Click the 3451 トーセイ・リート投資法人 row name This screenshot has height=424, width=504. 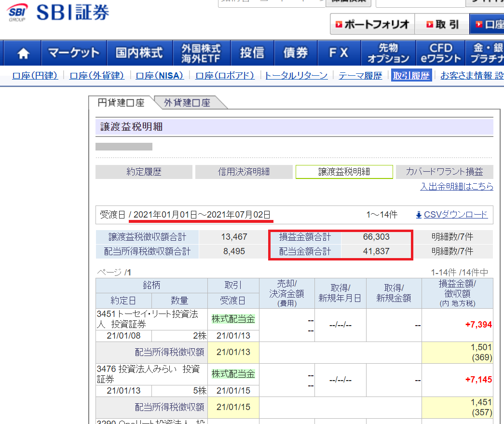click(x=147, y=319)
